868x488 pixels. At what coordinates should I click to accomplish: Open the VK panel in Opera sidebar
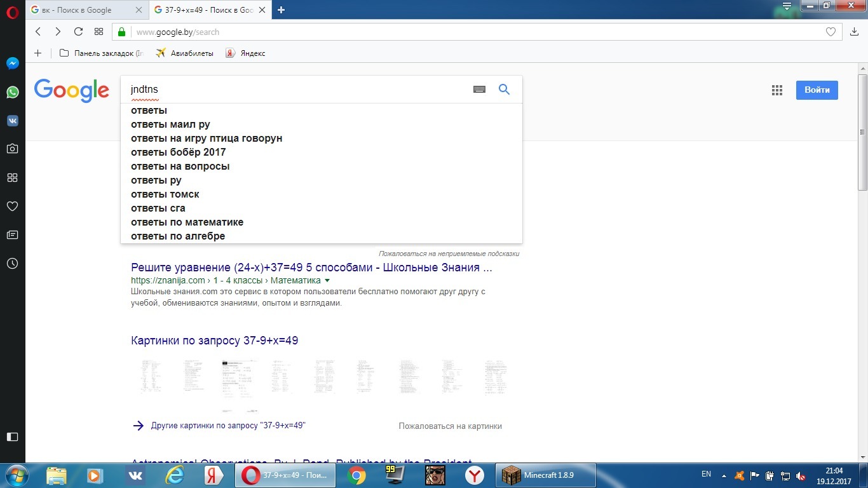12,121
